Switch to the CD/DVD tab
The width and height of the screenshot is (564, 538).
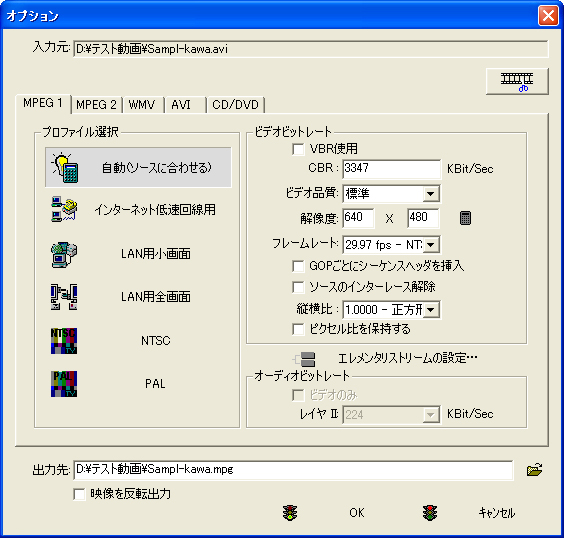pos(235,105)
